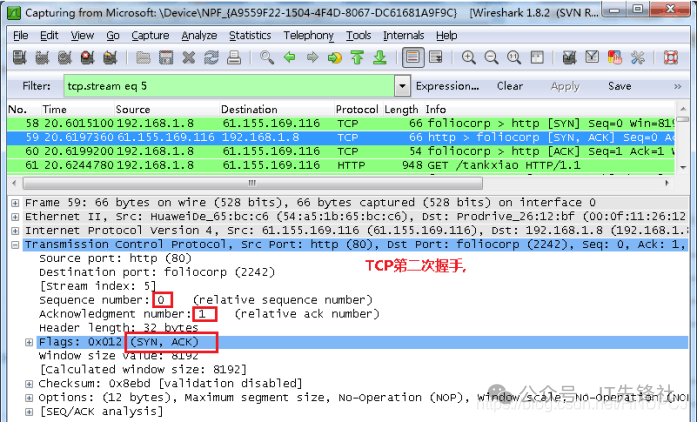Toggle packet colorize button in toolbar

411,58
